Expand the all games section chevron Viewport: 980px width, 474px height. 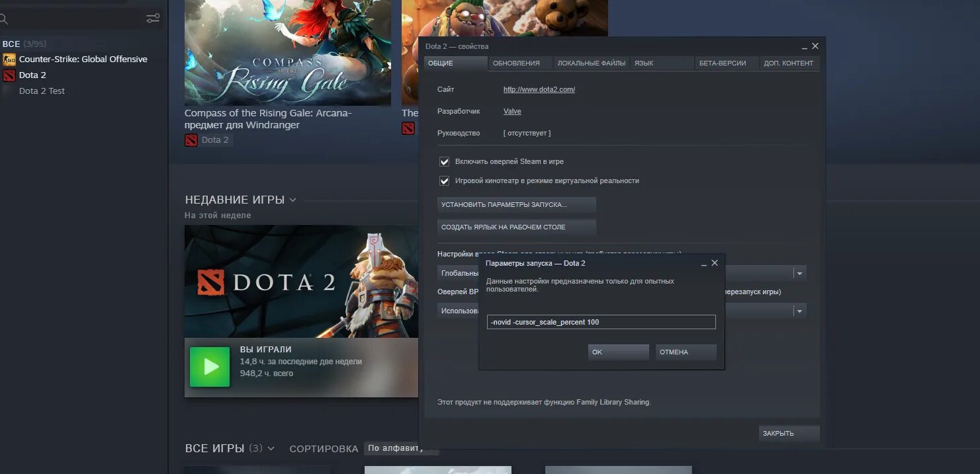271,448
